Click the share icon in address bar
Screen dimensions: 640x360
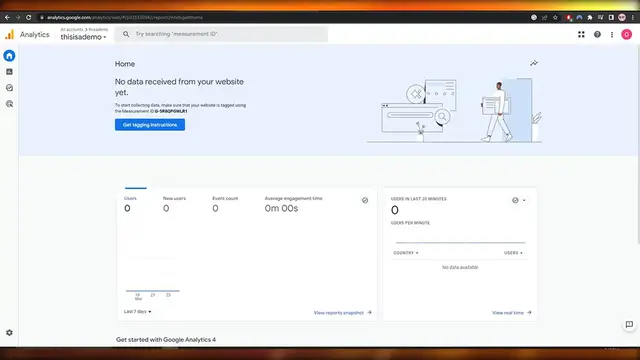(544, 17)
